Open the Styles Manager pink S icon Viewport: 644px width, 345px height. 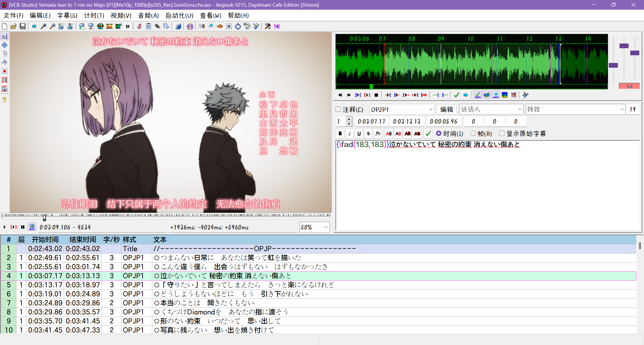click(x=140, y=26)
